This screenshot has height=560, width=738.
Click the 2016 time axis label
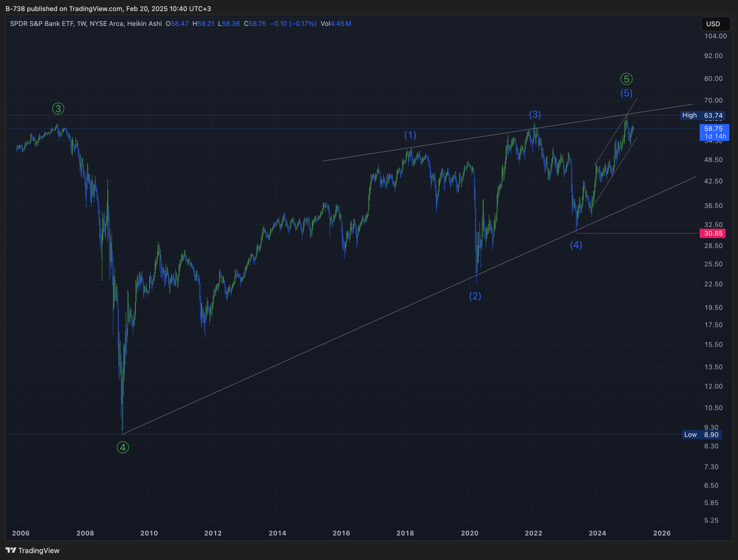pos(341,533)
